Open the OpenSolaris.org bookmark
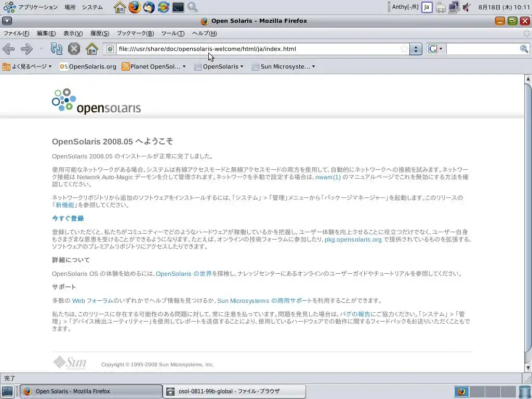Image resolution: width=532 pixels, height=399 pixels. tap(88, 66)
